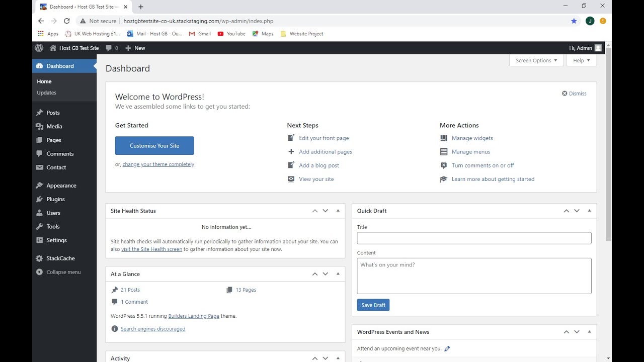Click the Users icon in sidebar
Image resolution: width=644 pixels, height=362 pixels.
39,213
